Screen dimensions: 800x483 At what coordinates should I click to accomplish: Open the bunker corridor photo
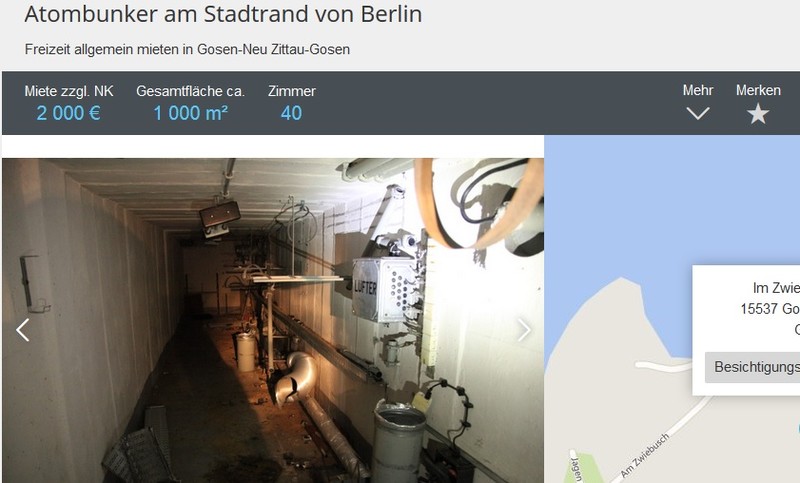pos(273,320)
